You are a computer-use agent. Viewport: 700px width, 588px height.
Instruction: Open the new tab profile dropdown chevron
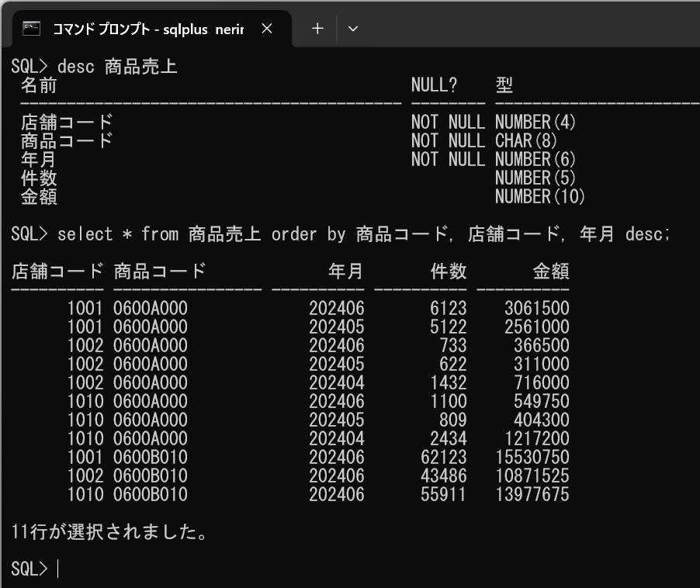pyautogui.click(x=353, y=28)
